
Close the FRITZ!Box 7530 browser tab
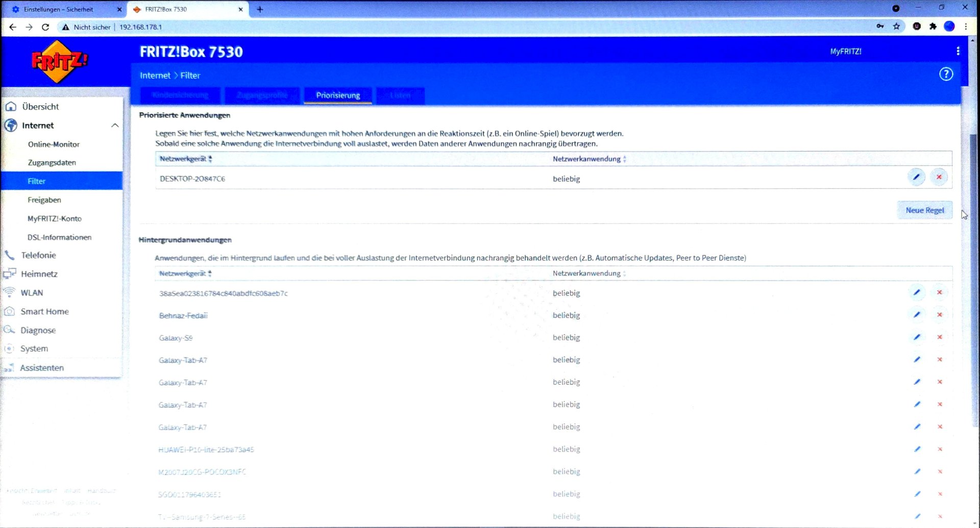[240, 9]
